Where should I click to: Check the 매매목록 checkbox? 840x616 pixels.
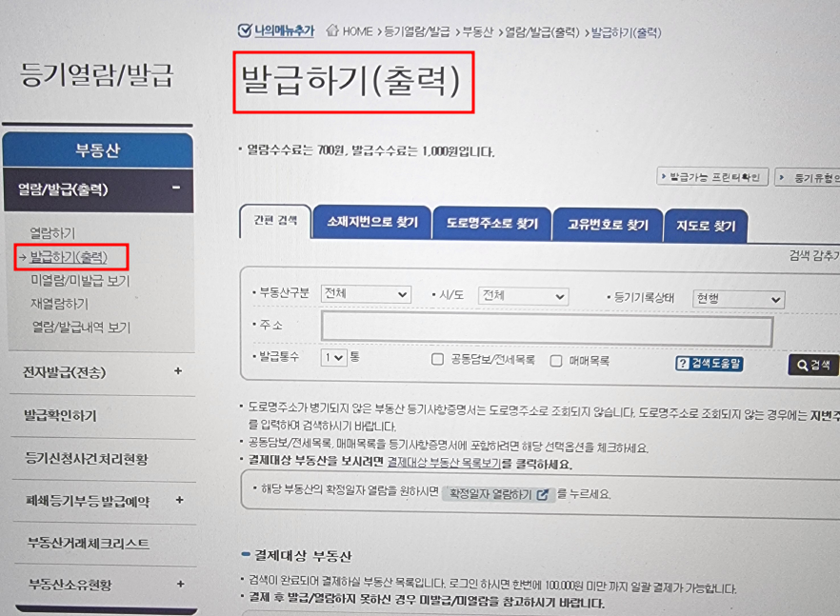coord(556,361)
